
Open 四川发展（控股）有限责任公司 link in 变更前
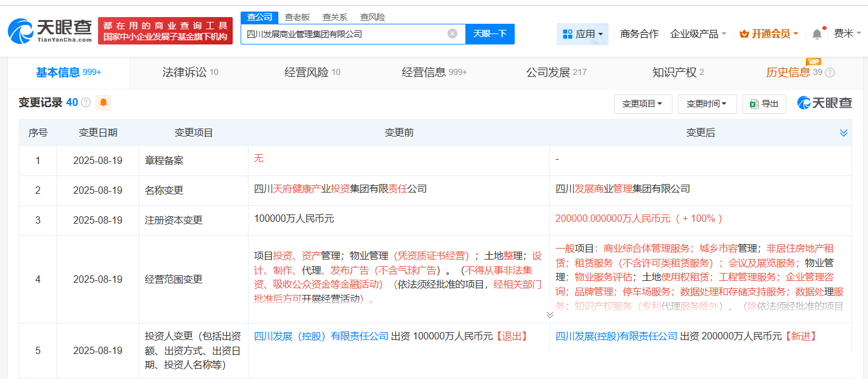(321, 336)
